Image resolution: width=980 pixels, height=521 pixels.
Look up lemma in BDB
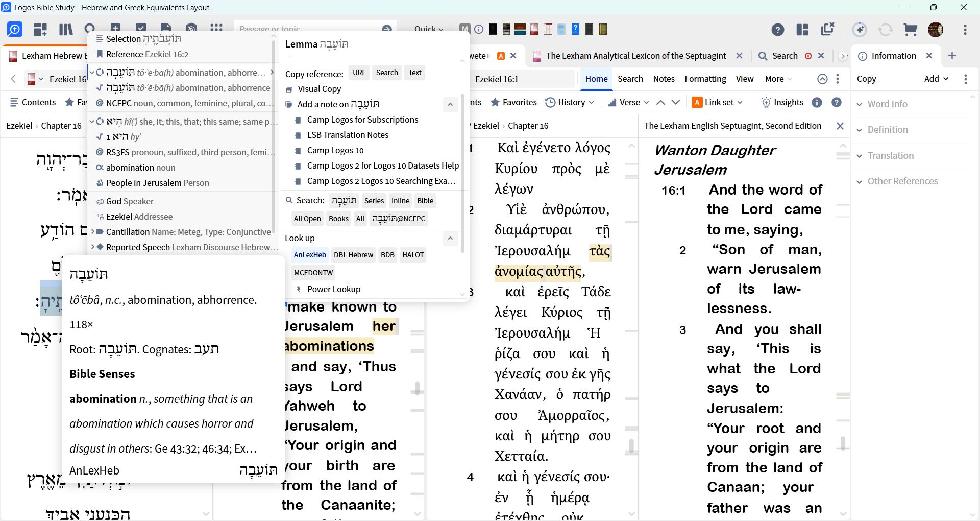click(x=388, y=255)
